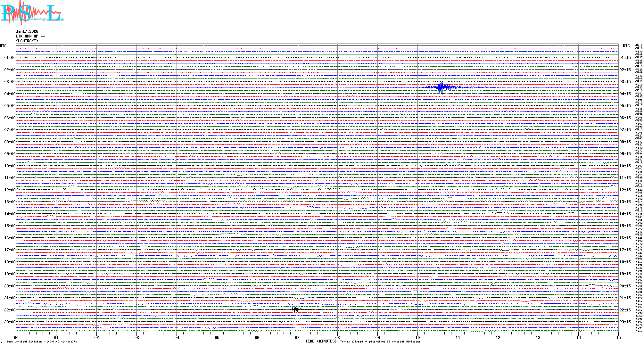Click the 15 minute tick label at bottom
This screenshot has width=644, height=346.
click(618, 338)
